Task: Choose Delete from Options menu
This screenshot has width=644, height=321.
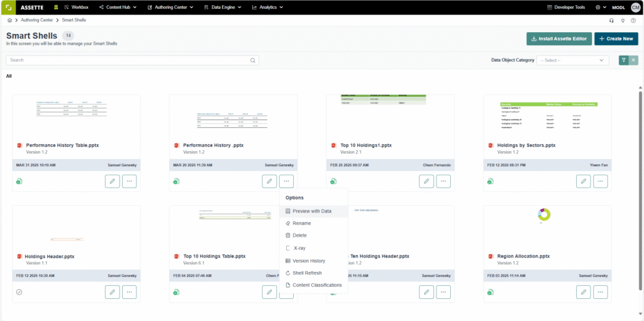Action: point(313,235)
